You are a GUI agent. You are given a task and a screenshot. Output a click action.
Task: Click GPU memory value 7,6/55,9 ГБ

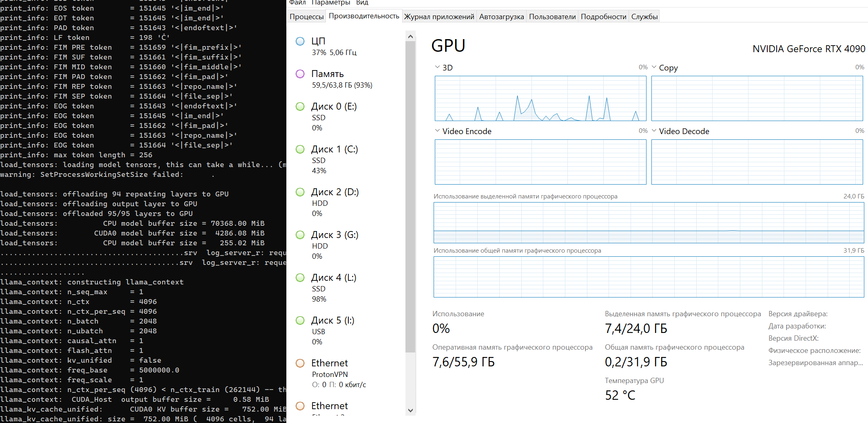[x=463, y=362]
